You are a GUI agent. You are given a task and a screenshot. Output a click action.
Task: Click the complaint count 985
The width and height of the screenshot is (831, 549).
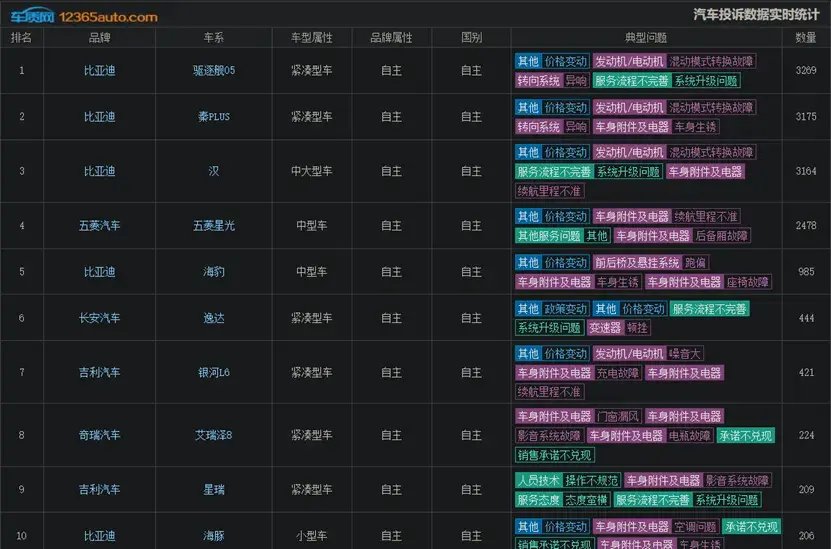(806, 272)
